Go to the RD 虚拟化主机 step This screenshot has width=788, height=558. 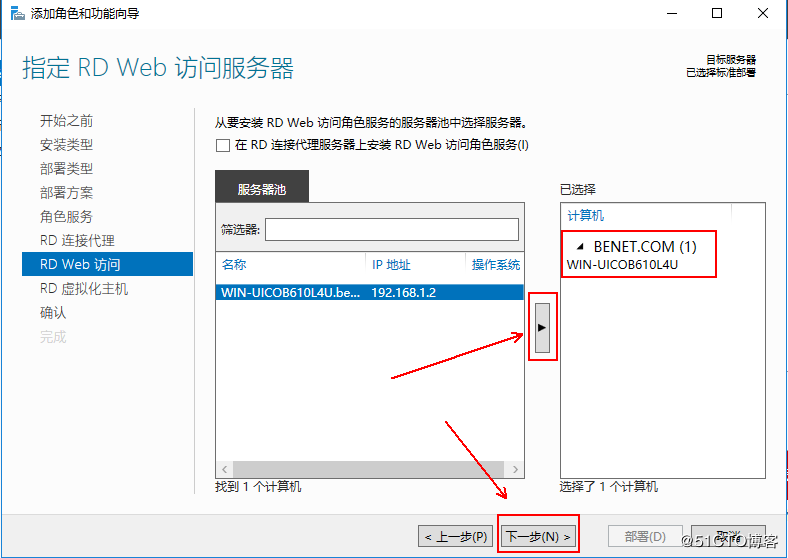(x=84, y=289)
